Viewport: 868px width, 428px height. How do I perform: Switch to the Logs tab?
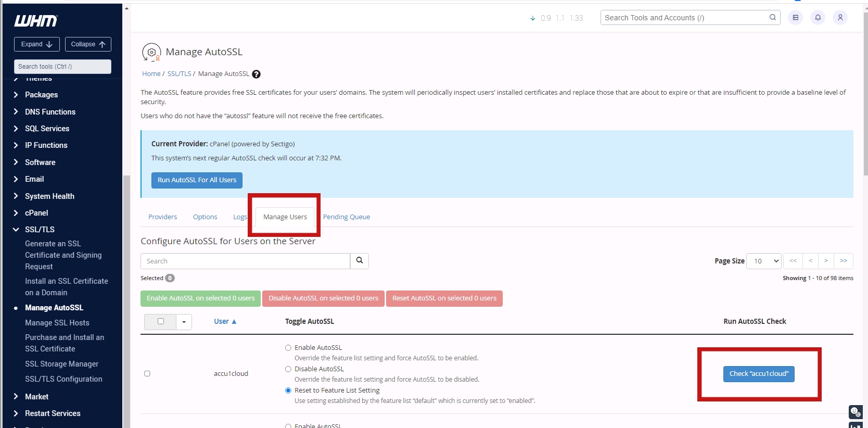240,217
